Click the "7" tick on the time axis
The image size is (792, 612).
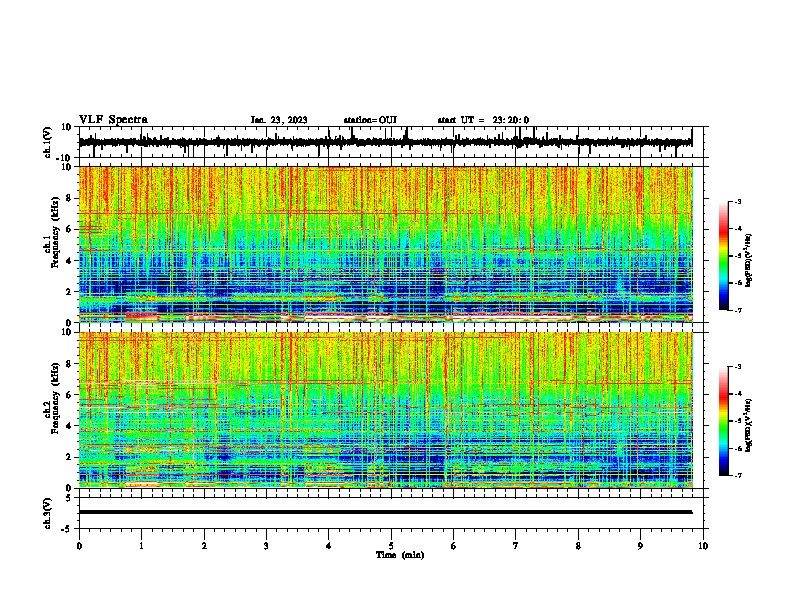point(516,546)
